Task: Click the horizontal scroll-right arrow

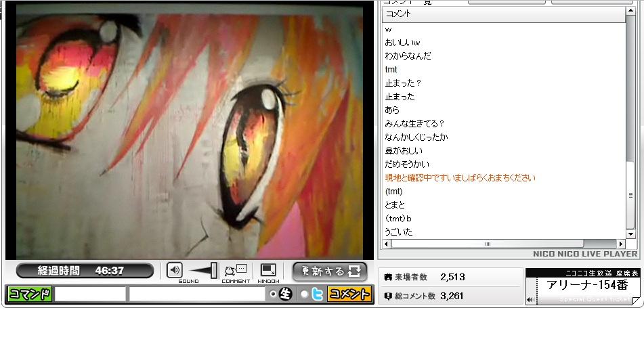Action: [x=621, y=244]
